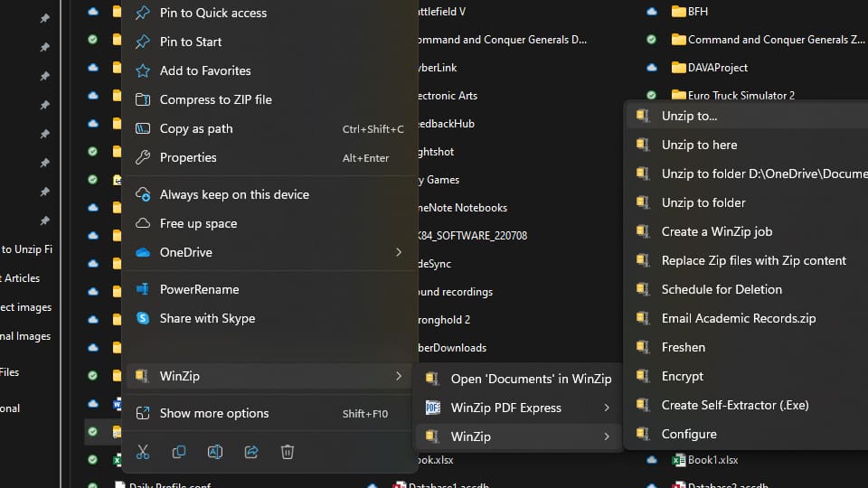Click the Book1.xlsx Excel file icon
The image size is (868, 488).
678,460
